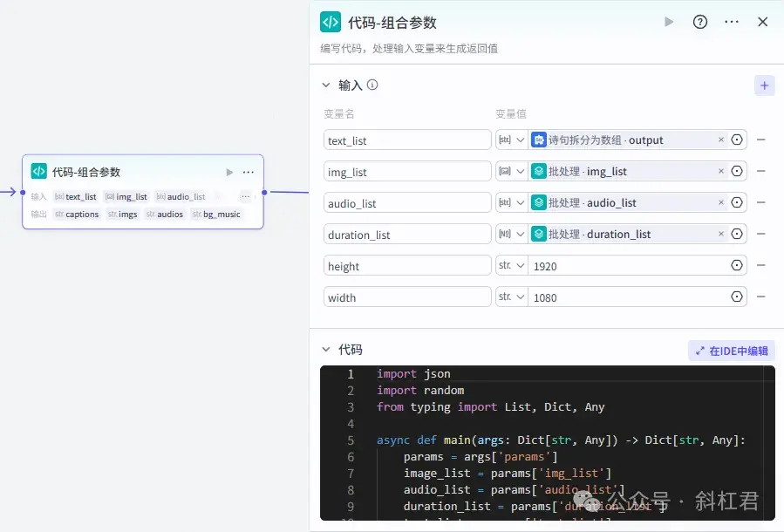The image size is (784, 532).
Task: Clear the 批处理 · audio_list reference
Action: pyautogui.click(x=721, y=202)
